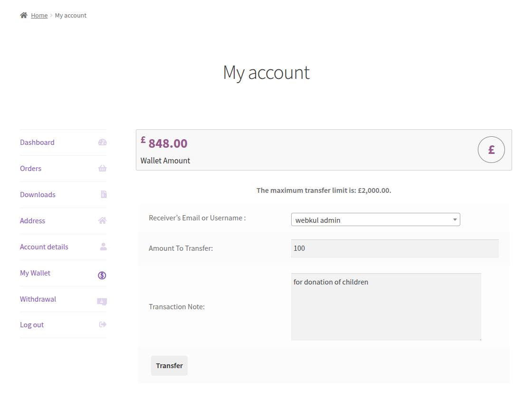532x418 pixels.
Task: Open the receiver's email or username dropdown
Action: point(375,219)
